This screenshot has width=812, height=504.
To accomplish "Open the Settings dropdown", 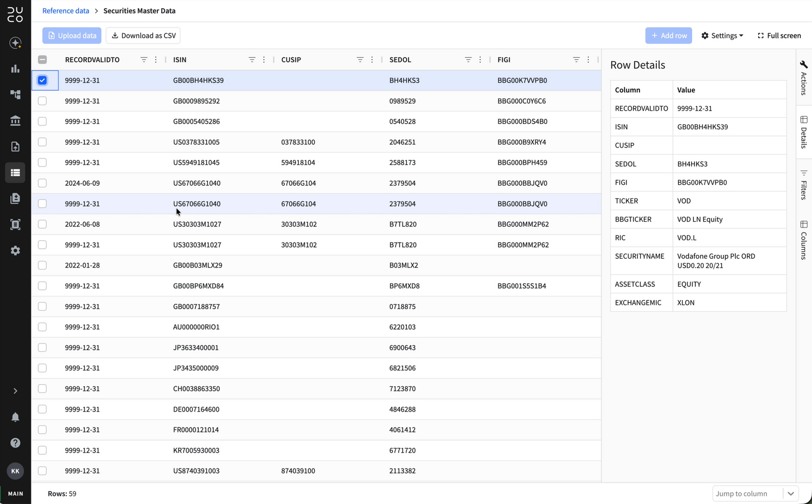I will (x=722, y=36).
